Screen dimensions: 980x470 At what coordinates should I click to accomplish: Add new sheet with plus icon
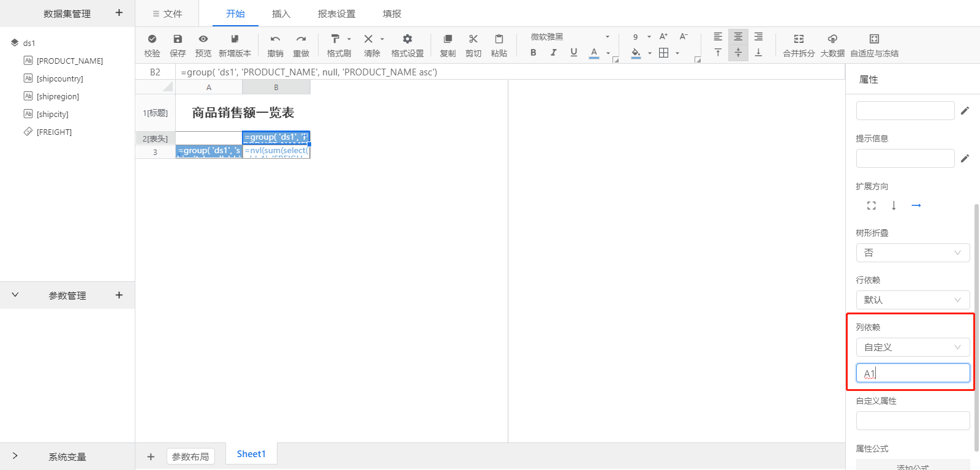(x=151, y=457)
